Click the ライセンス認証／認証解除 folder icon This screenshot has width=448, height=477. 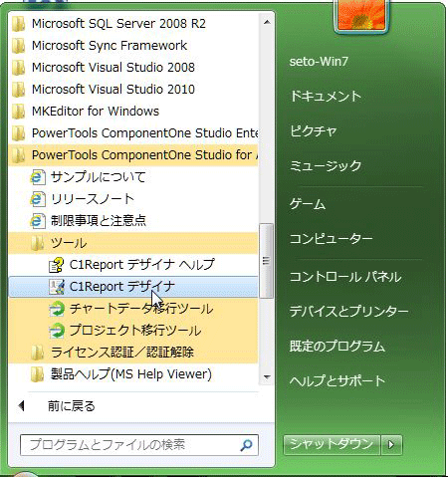38,353
